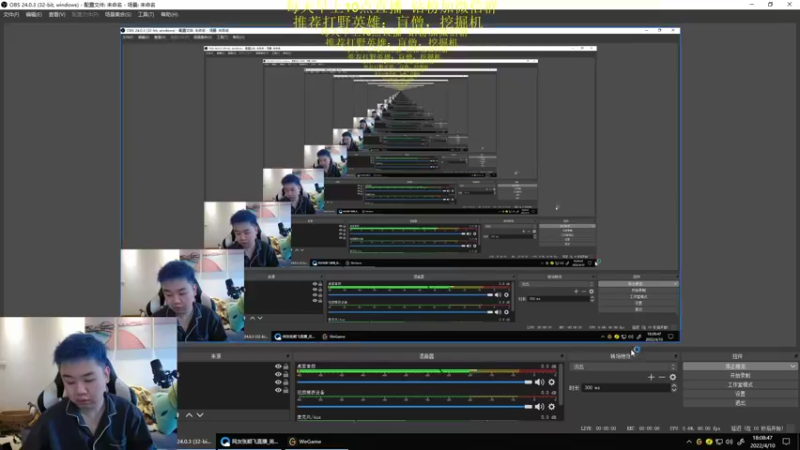
Task: Click the orange G tray icon
Action: click(699, 442)
